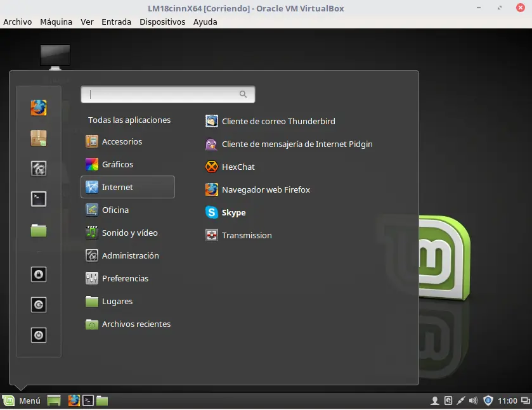Launch Terminal from the bottom panel
Screen dimensions: 532x410
click(88, 401)
